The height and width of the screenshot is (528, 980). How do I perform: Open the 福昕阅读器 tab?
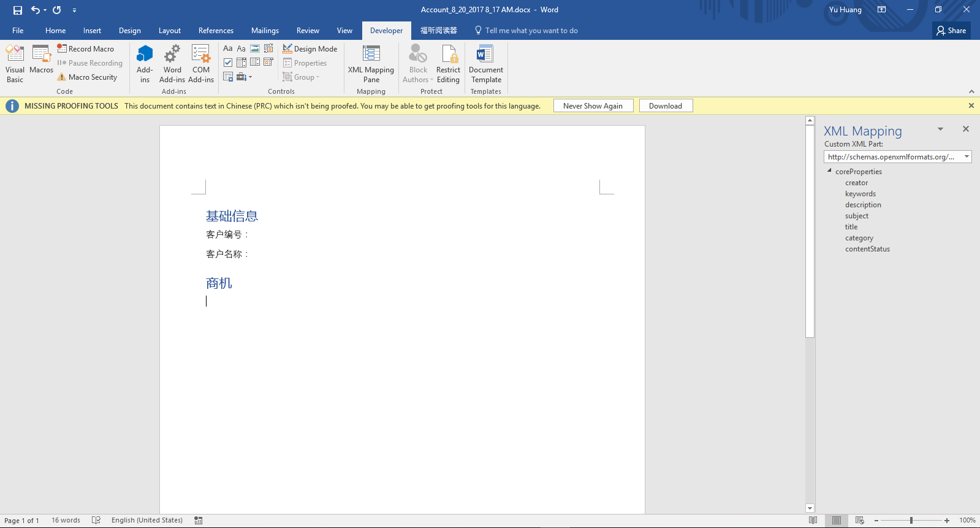tap(439, 31)
